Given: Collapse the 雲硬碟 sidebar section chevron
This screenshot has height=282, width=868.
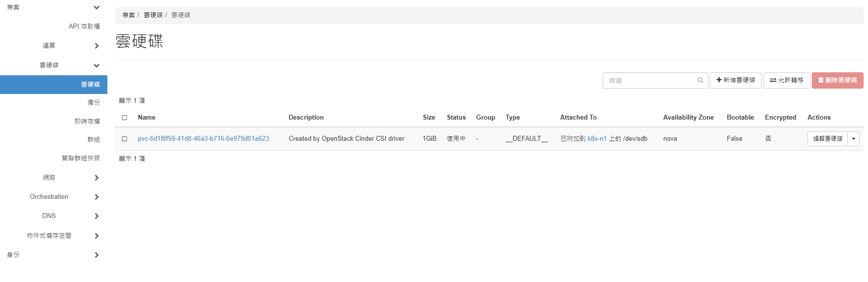Looking at the screenshot, I should point(97,65).
